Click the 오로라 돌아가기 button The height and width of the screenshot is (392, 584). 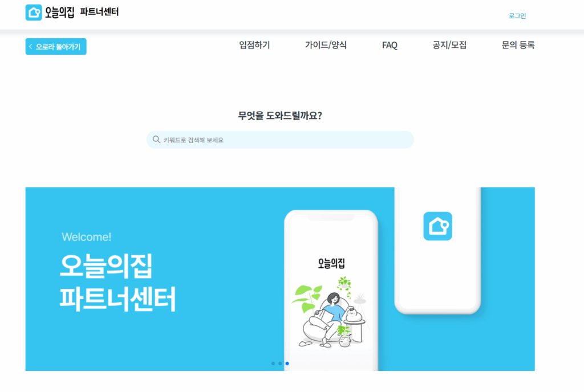(56, 47)
